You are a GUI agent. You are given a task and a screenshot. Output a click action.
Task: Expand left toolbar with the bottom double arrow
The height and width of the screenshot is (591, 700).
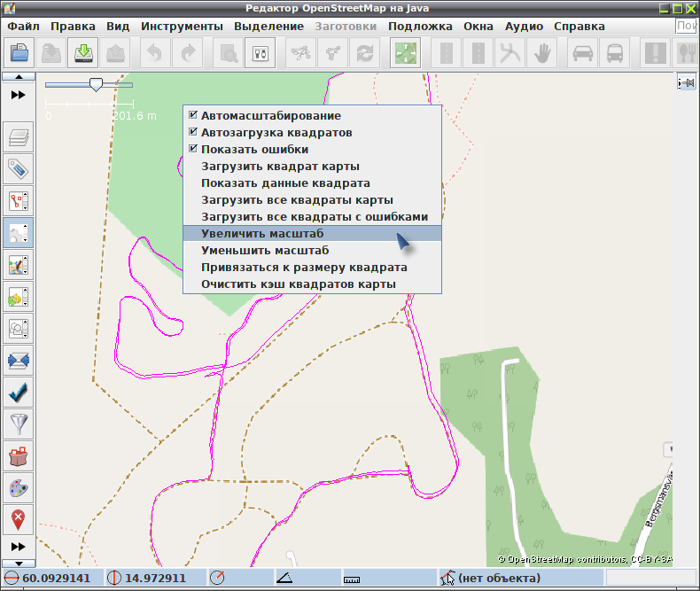click(19, 547)
